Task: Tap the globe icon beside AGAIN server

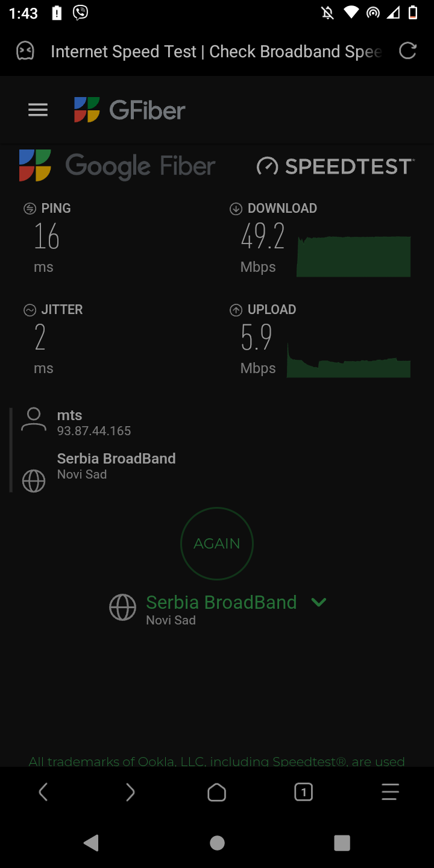Action: 122,608
